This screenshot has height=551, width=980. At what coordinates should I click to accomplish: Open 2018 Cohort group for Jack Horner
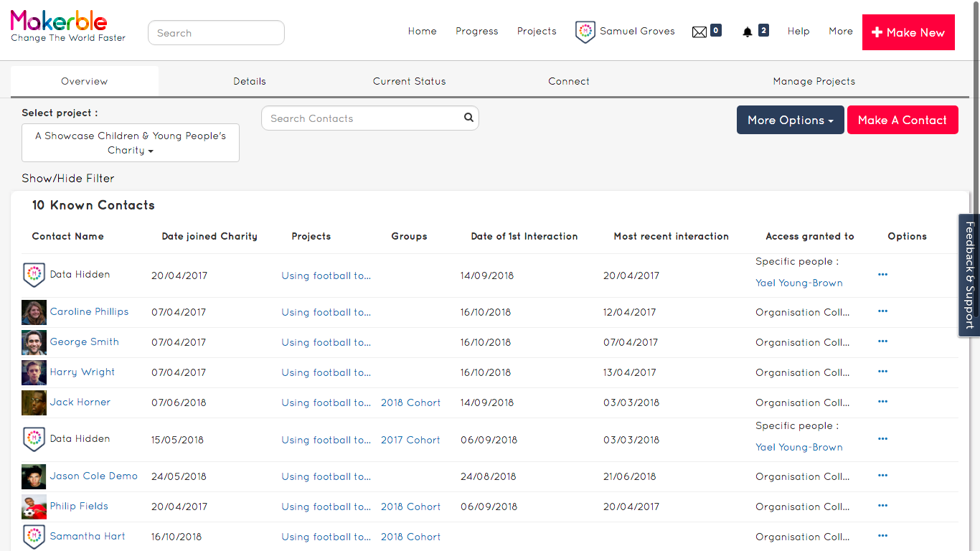point(411,402)
